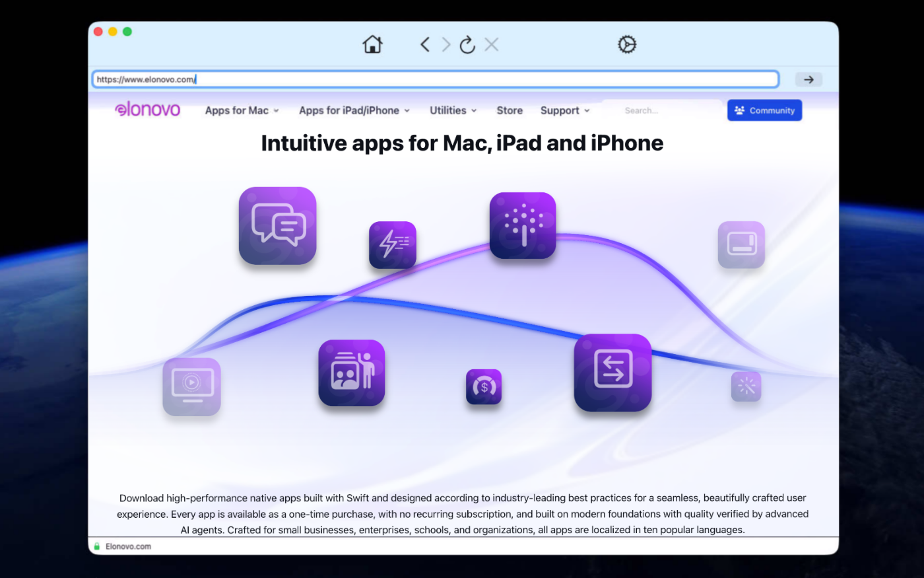924x578 pixels.
Task: Select the dollar gauge app icon
Action: [484, 387]
